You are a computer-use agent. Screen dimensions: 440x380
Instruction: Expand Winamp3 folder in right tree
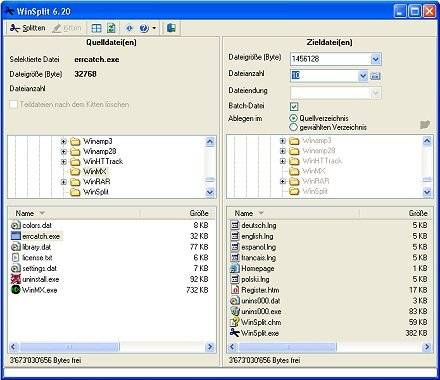[x=283, y=141]
